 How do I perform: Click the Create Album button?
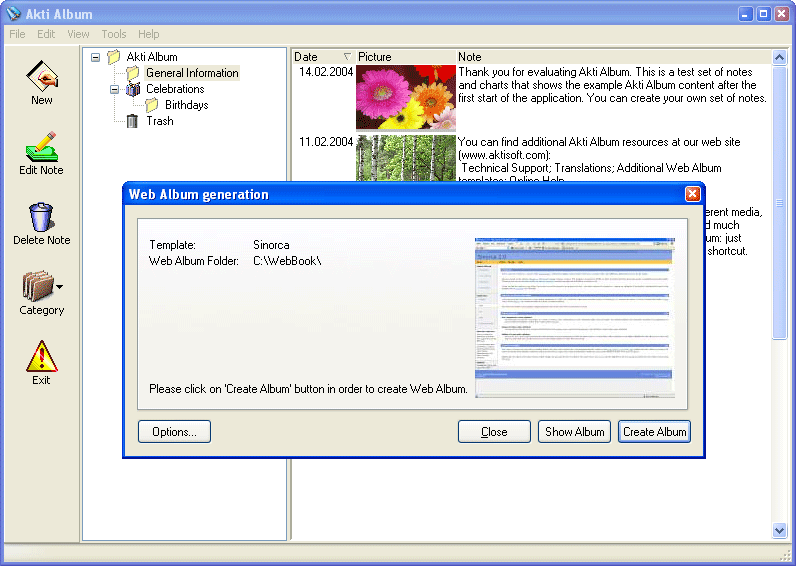point(654,431)
